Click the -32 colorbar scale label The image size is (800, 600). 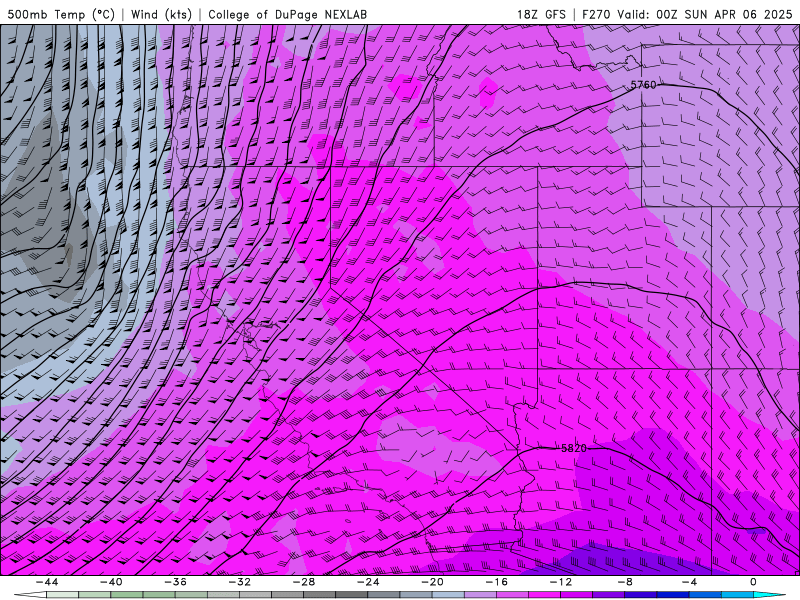coord(239,582)
